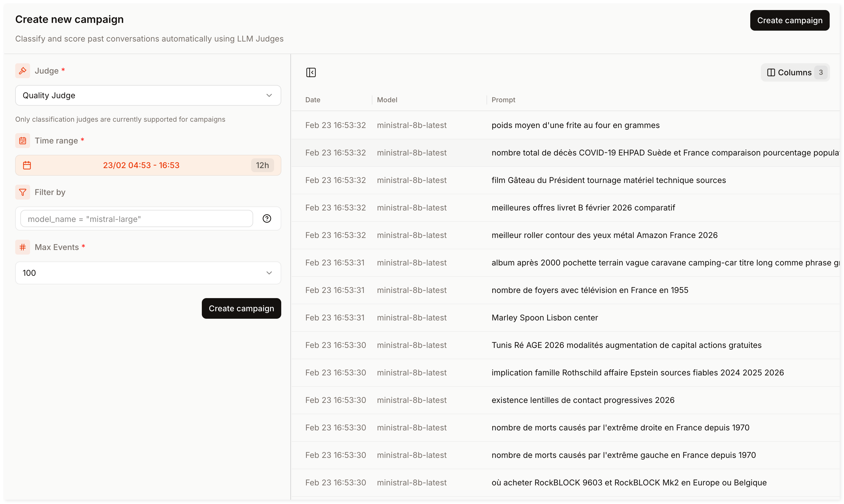Open the 23/02 04:53 - 16:53 time range picker
The image size is (844, 504).
141,166
